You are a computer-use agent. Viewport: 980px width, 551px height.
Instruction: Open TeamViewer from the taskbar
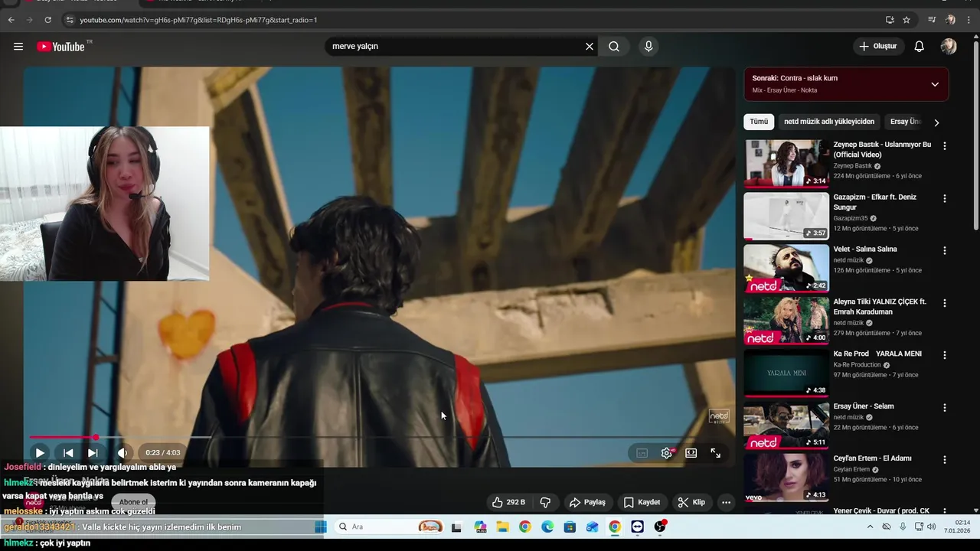638,527
